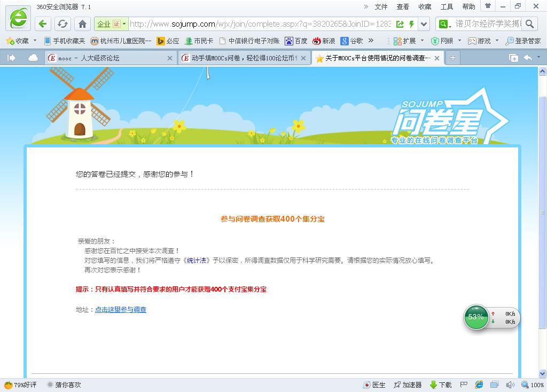The height and width of the screenshot is (392, 547).
Task: Open the 帮助 menu
Action: [x=469, y=6]
